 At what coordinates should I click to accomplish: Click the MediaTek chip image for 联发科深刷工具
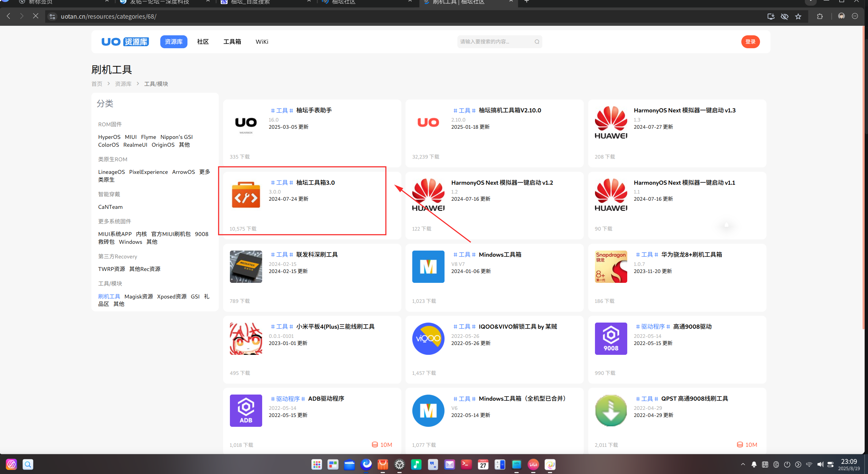(x=246, y=267)
